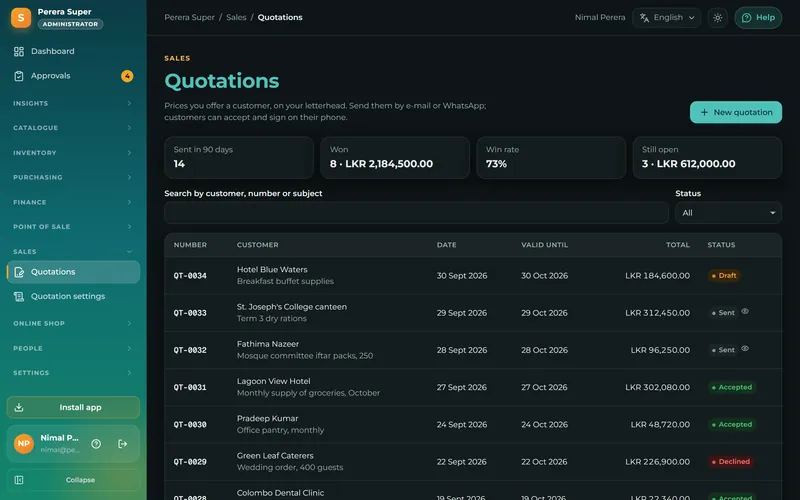
Task: Click eye icon on QT-0032 Sent status
Action: click(x=745, y=348)
